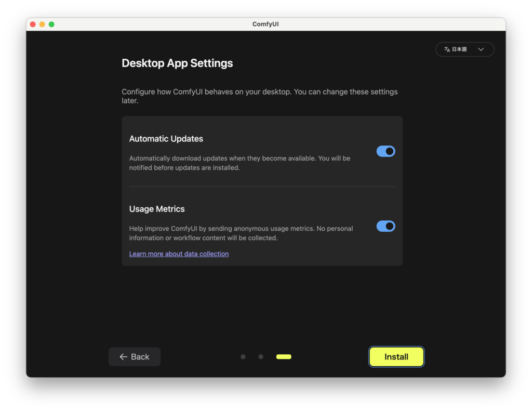This screenshot has width=532, height=412.
Task: Maximize the window with the green button
Action: point(51,24)
